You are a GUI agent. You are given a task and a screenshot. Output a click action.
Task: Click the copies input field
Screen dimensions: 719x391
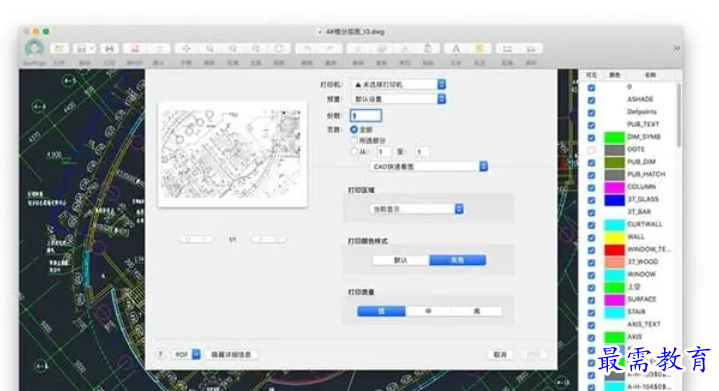[365, 116]
